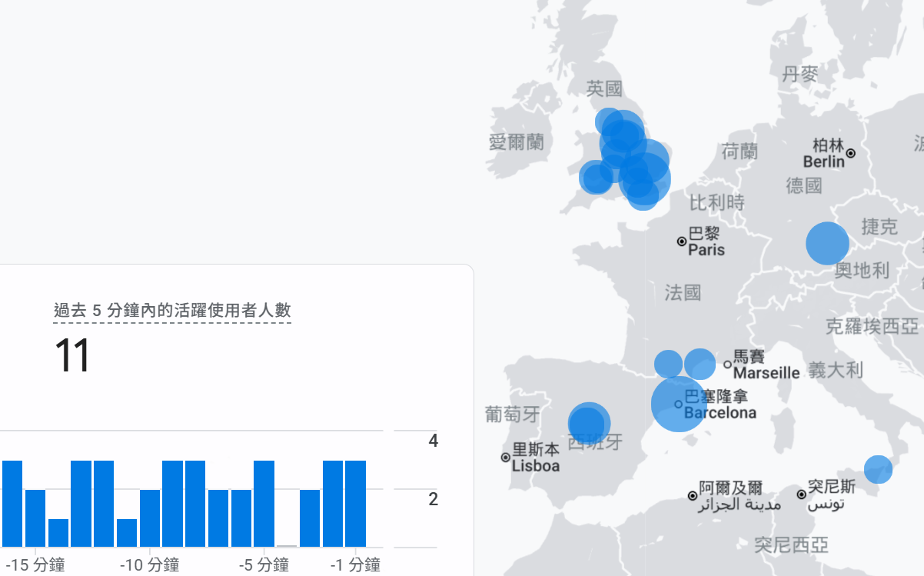Click the -10 分鐘 axis label
Screen dimensions: 924x576
coord(150,566)
